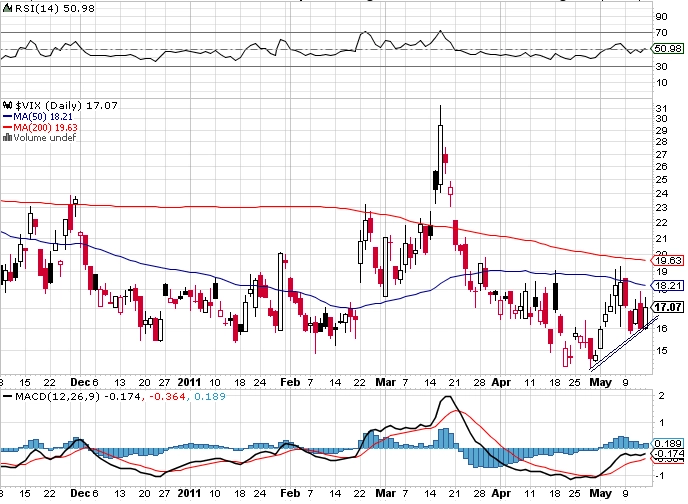Click the black MACD legend line marker
This screenshot has width=688, height=504.
[x=7, y=397]
